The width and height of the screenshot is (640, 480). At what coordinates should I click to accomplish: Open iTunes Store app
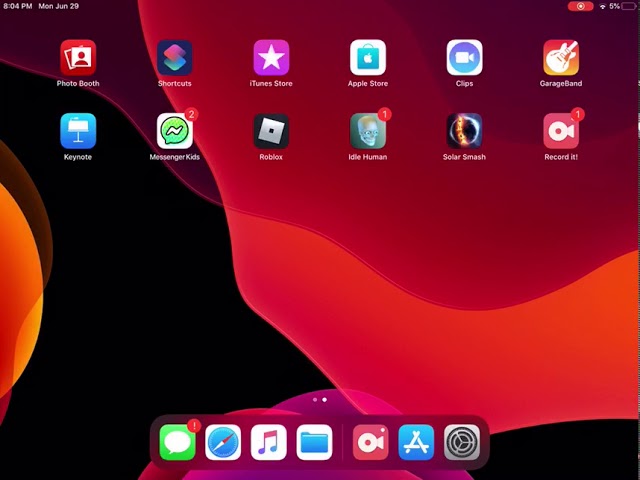[x=271, y=58]
